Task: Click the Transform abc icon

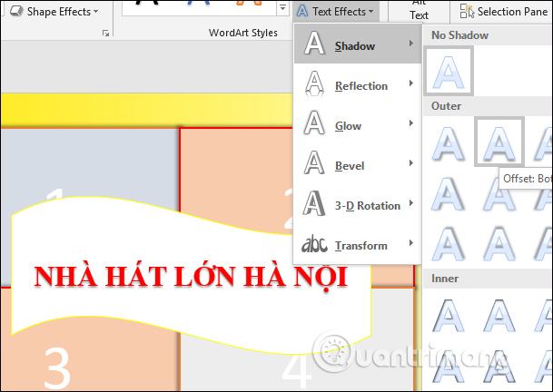Action: pyautogui.click(x=314, y=244)
